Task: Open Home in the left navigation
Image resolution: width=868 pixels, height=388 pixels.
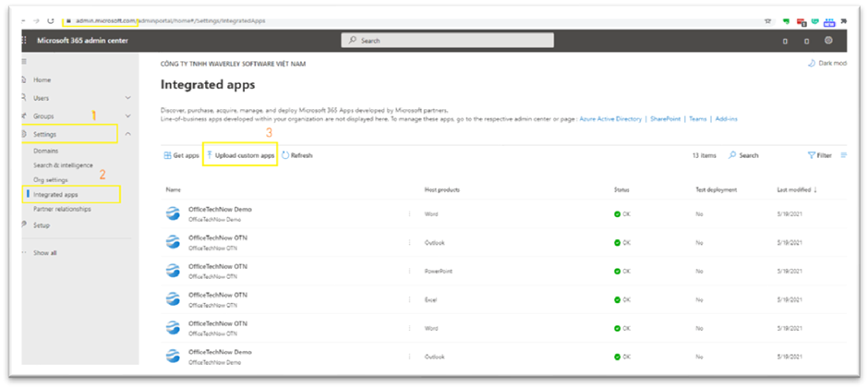Action: point(42,79)
